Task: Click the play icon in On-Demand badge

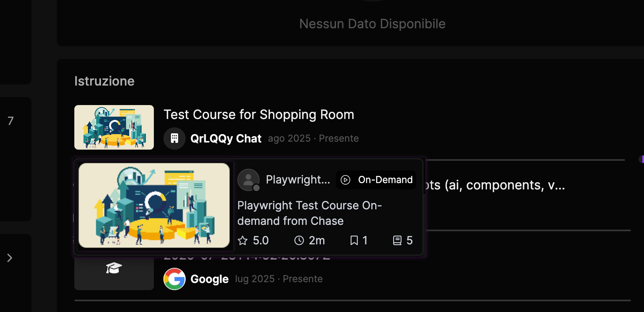Action: coord(346,180)
